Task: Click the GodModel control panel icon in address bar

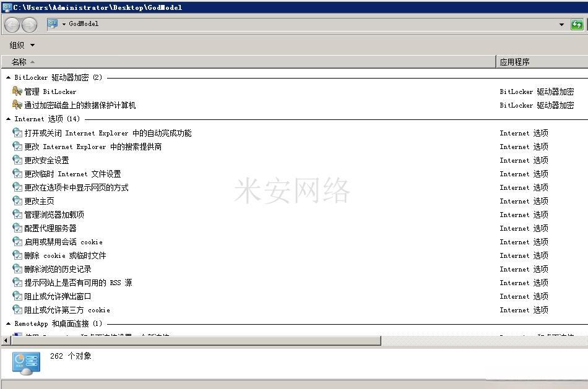Action: [53, 24]
